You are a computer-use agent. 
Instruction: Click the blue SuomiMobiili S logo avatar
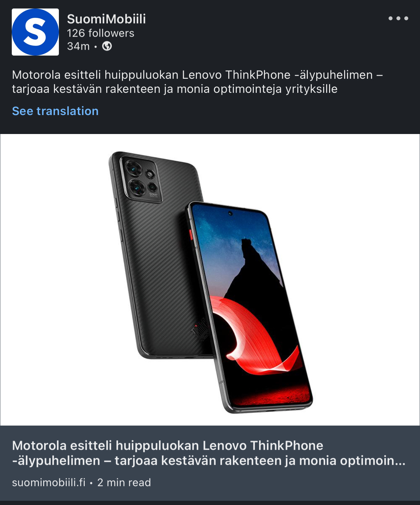(x=35, y=32)
